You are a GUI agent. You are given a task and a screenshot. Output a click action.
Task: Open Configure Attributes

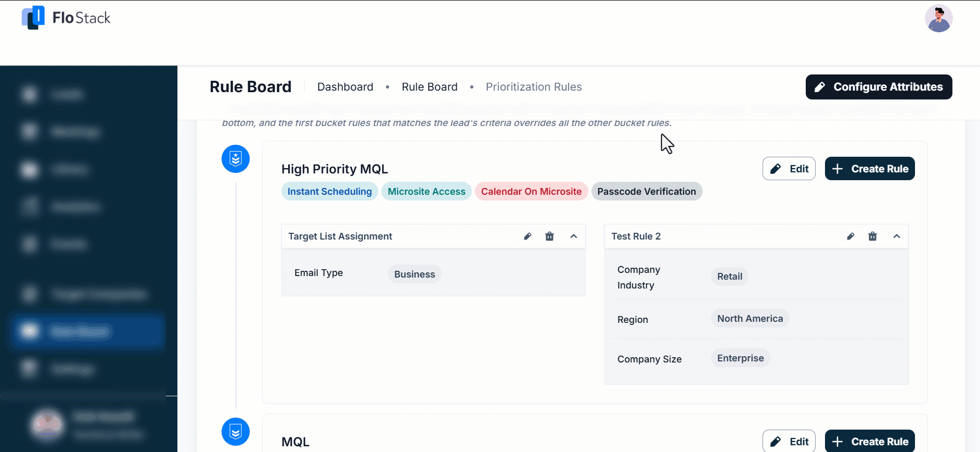(x=879, y=87)
